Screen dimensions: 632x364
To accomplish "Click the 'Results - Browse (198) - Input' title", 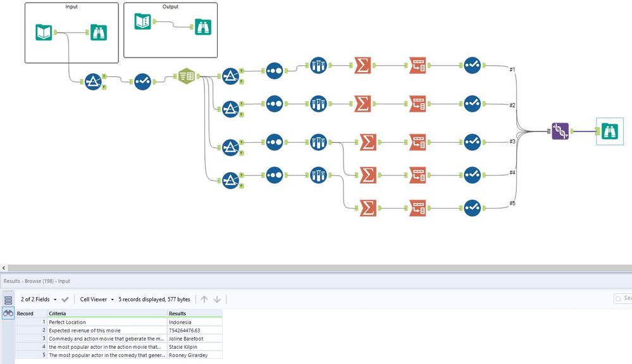I will pyautogui.click(x=37, y=281).
